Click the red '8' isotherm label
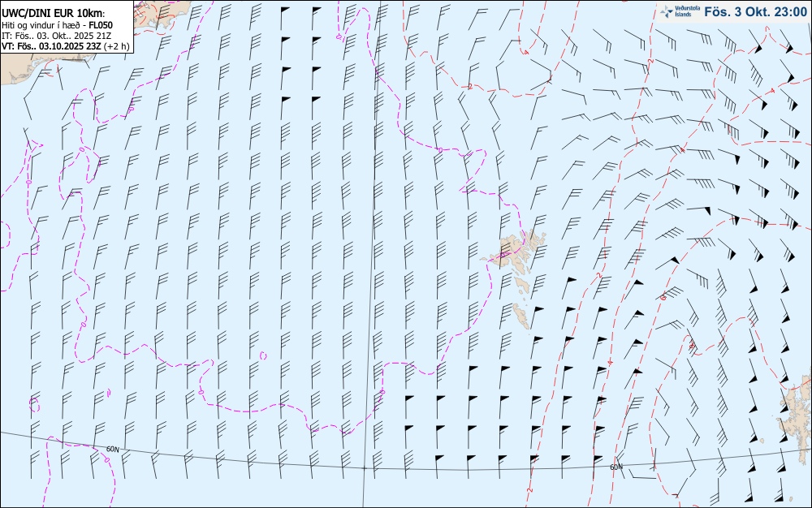 [x=692, y=345]
